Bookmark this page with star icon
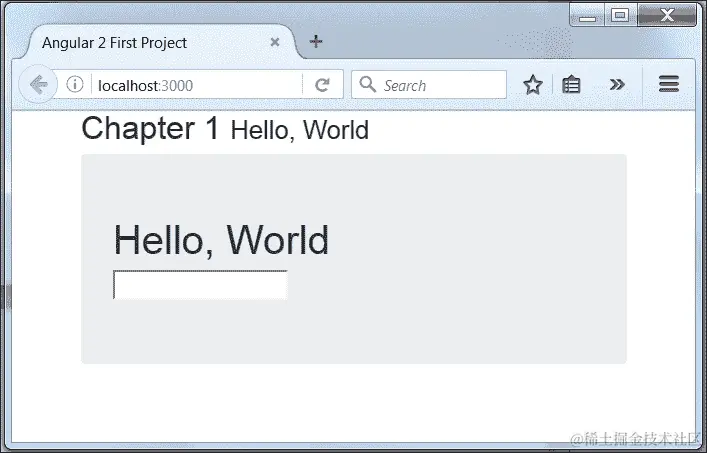The height and width of the screenshot is (453, 707). pos(533,84)
